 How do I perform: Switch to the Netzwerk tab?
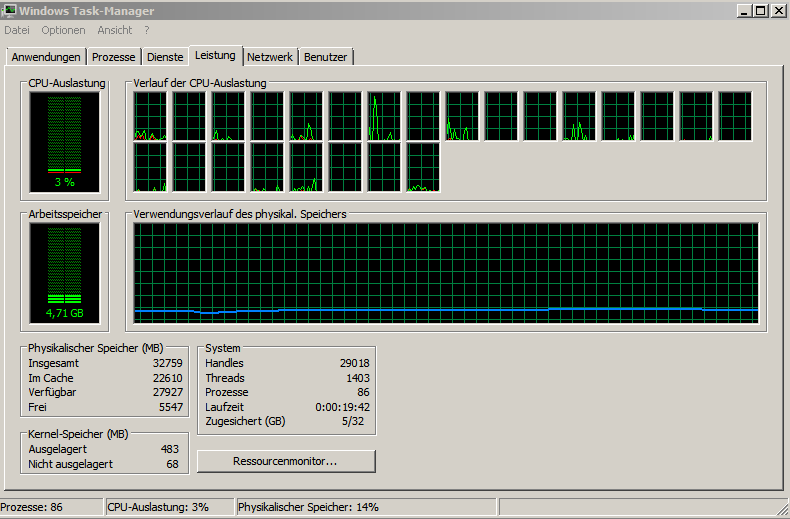(x=270, y=57)
